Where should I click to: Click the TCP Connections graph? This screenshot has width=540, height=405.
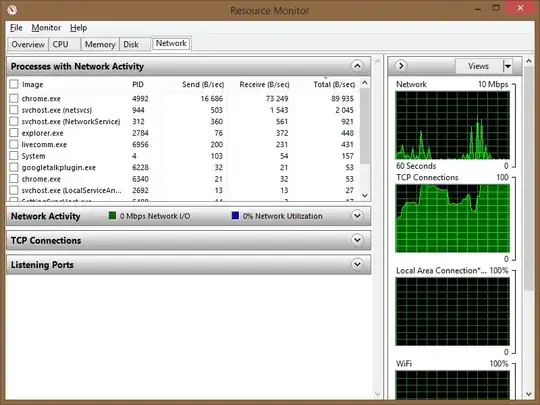point(453,218)
